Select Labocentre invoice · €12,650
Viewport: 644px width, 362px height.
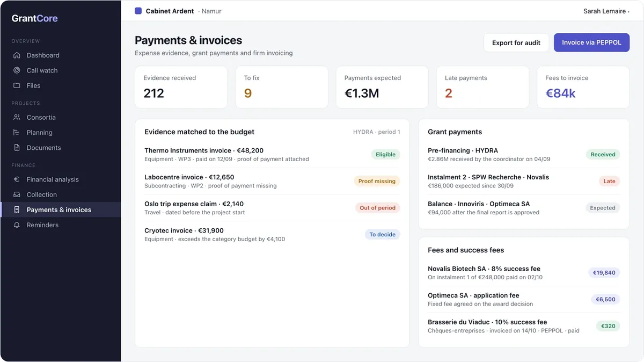[x=272, y=181]
